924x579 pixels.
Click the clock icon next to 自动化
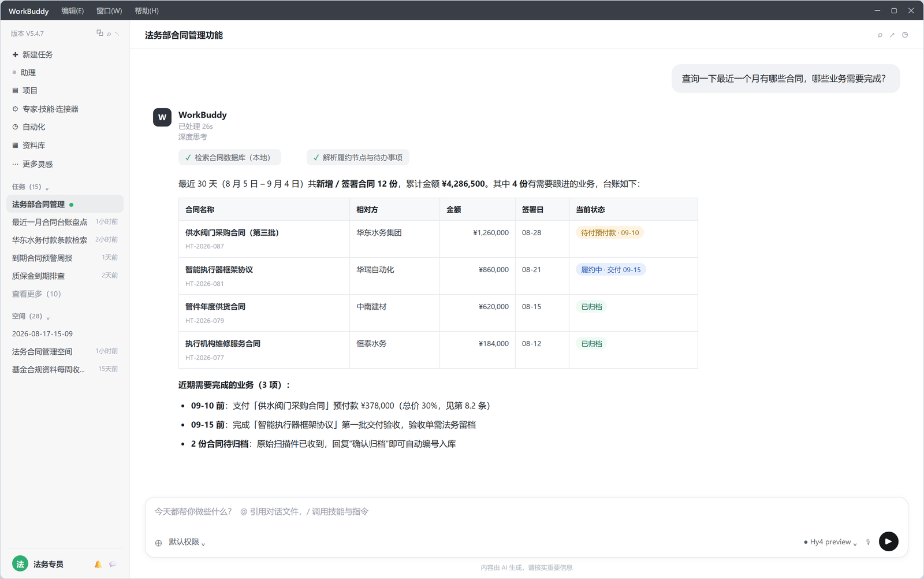coord(15,127)
